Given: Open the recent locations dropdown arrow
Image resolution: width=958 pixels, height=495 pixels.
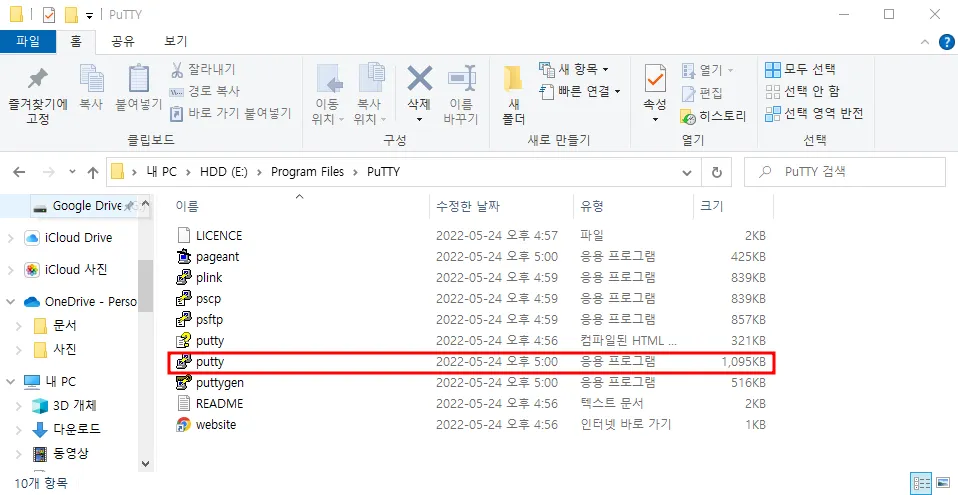Looking at the screenshot, I should click(x=73, y=172).
